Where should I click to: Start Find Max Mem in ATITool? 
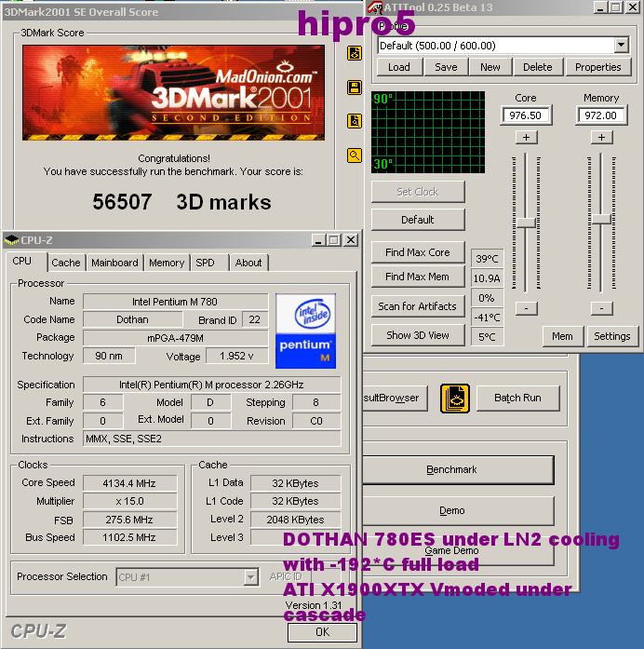[x=418, y=277]
